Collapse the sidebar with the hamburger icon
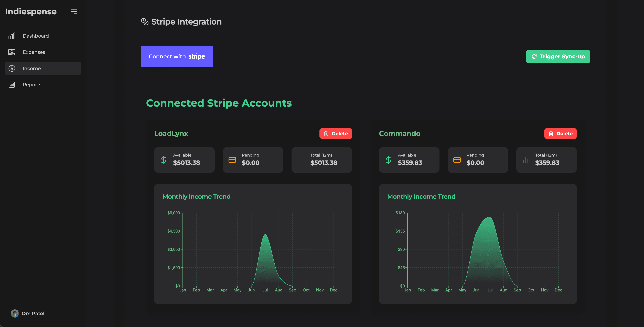Screen dimensions: 644x327 click(74, 12)
